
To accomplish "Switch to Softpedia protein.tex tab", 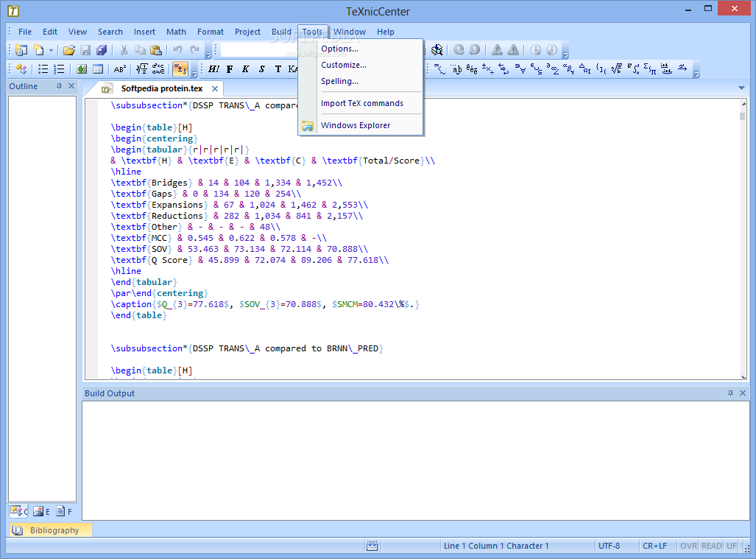I will 161,88.
